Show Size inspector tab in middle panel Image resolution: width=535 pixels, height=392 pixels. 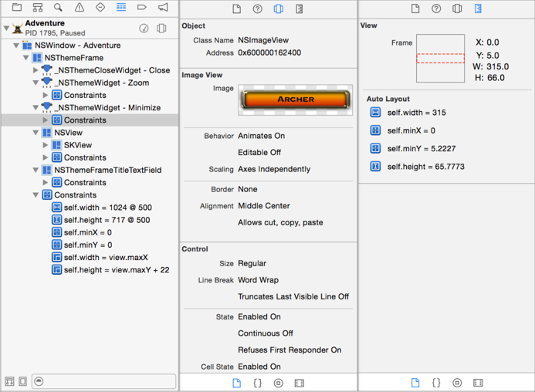(300, 8)
